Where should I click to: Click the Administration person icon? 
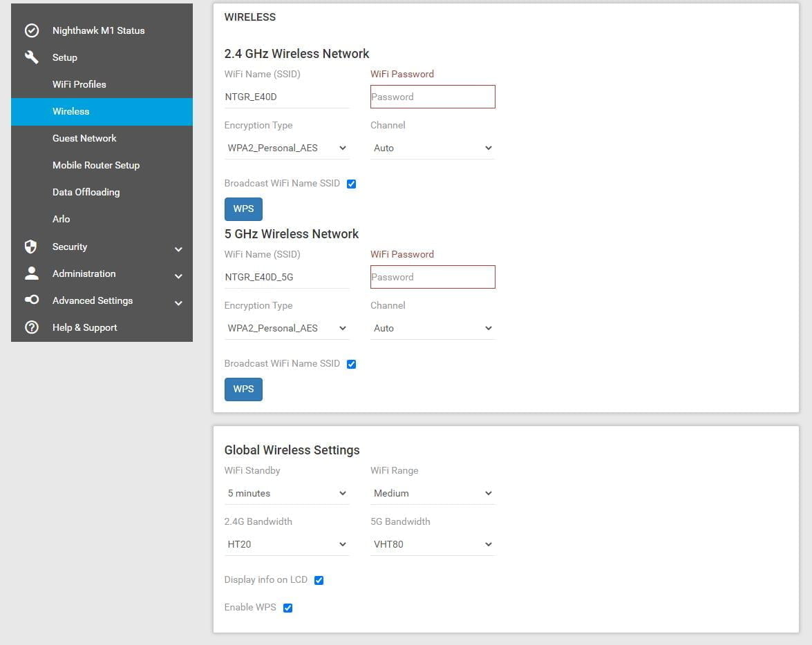tap(32, 273)
